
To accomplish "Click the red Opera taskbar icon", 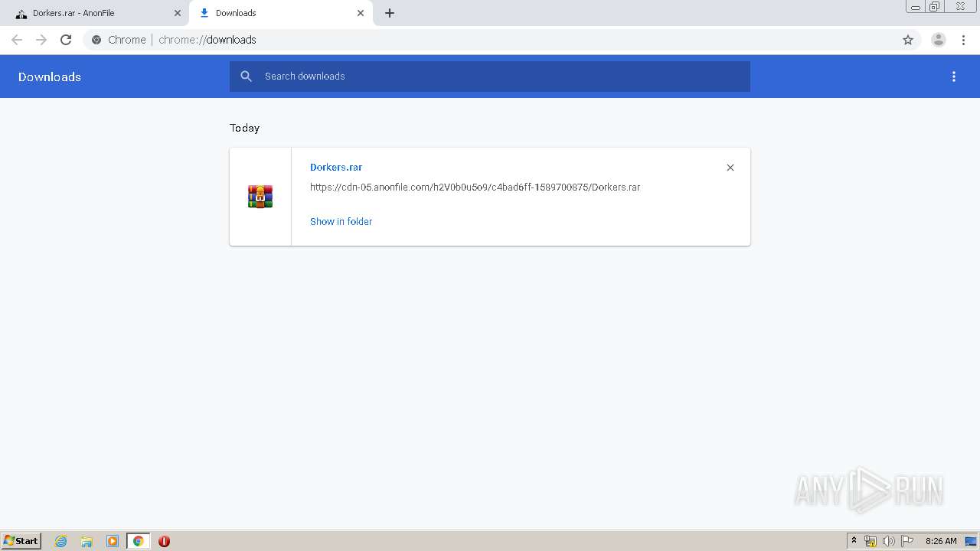I will [x=164, y=541].
